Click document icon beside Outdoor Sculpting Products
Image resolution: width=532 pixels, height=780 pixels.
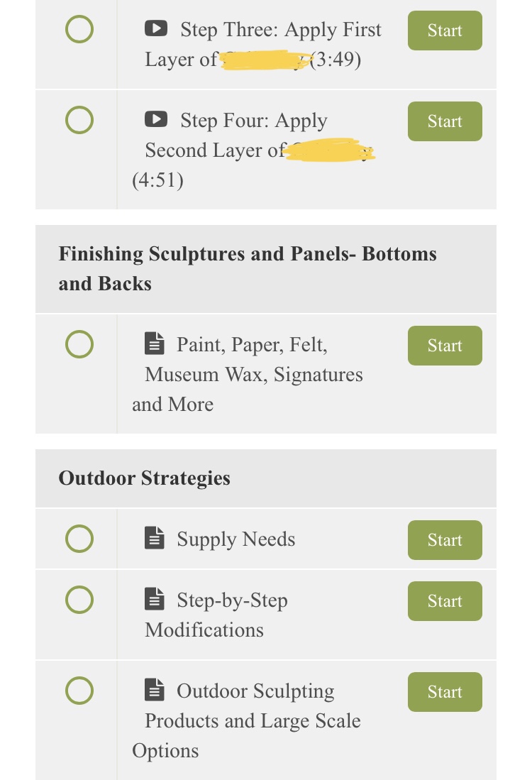pos(154,689)
